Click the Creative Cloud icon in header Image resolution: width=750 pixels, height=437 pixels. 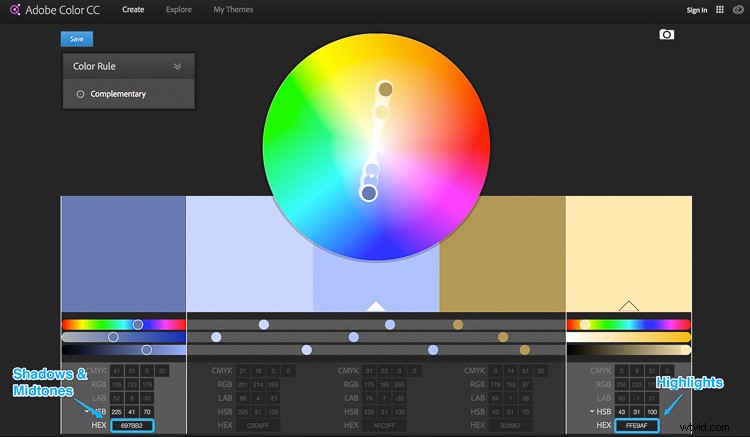click(x=740, y=10)
